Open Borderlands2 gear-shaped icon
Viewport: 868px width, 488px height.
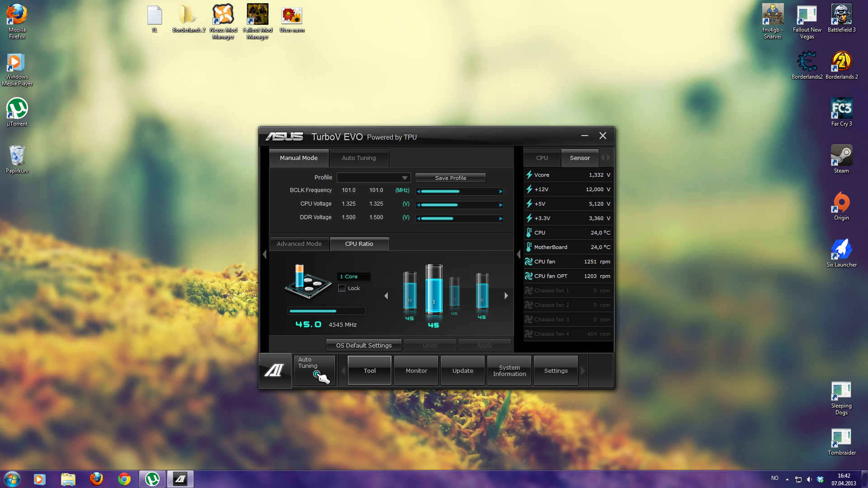point(807,65)
